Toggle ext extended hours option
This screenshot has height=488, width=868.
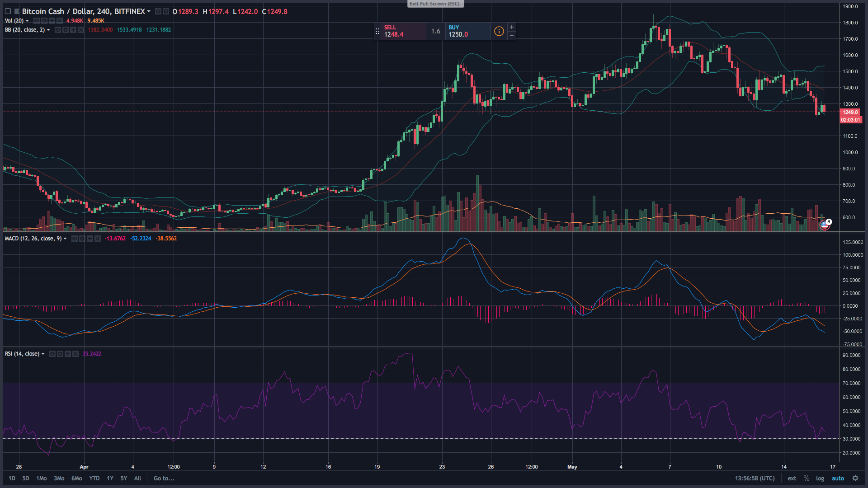[x=792, y=478]
